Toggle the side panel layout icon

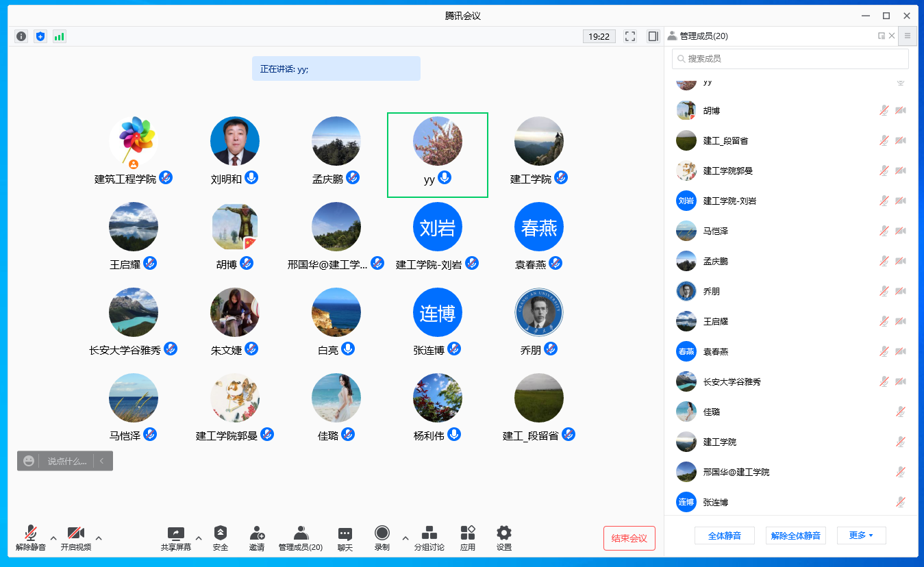[653, 36]
